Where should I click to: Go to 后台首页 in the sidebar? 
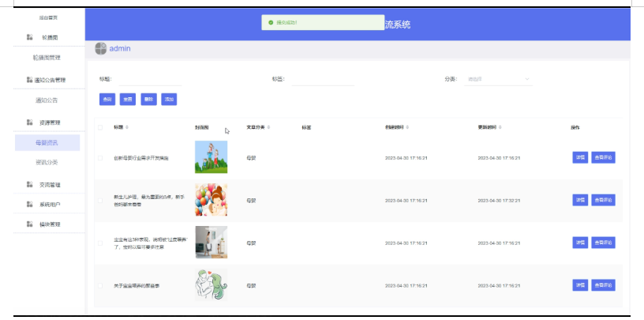48,17
